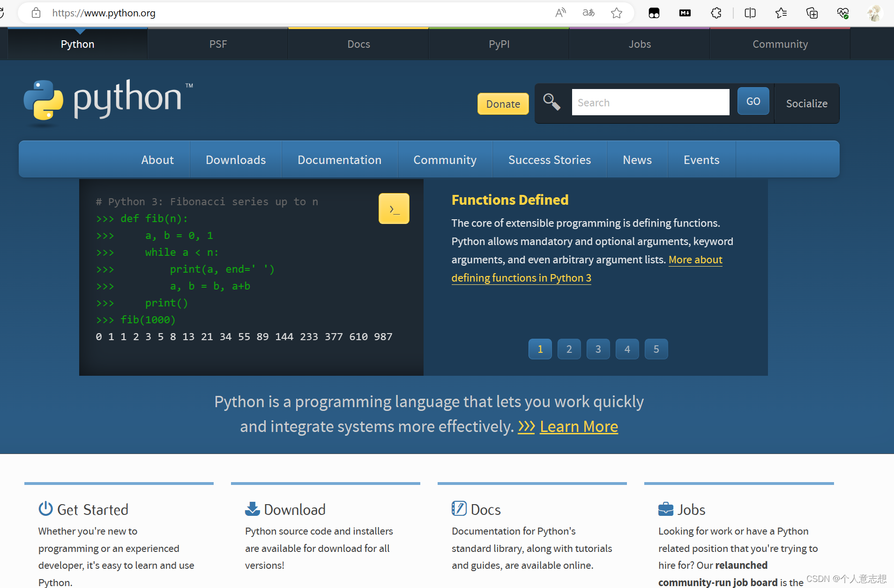Open browser essentials heart icon

coord(843,13)
